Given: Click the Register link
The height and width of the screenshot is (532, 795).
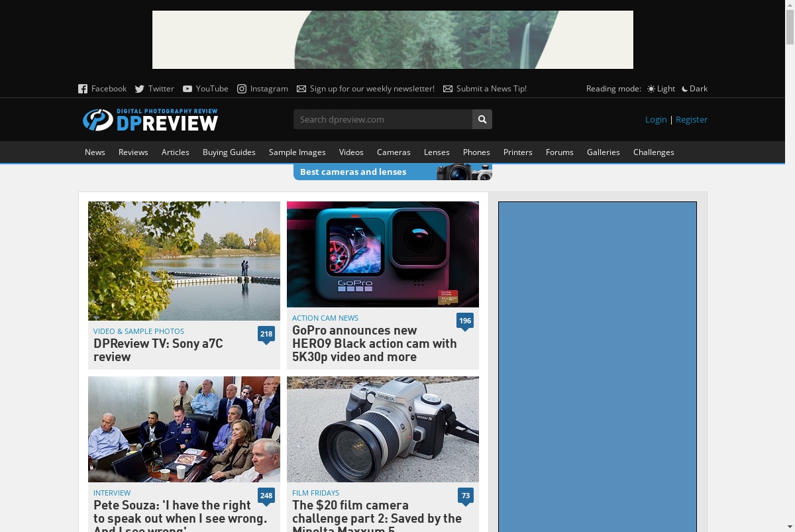Looking at the screenshot, I should 692,120.
